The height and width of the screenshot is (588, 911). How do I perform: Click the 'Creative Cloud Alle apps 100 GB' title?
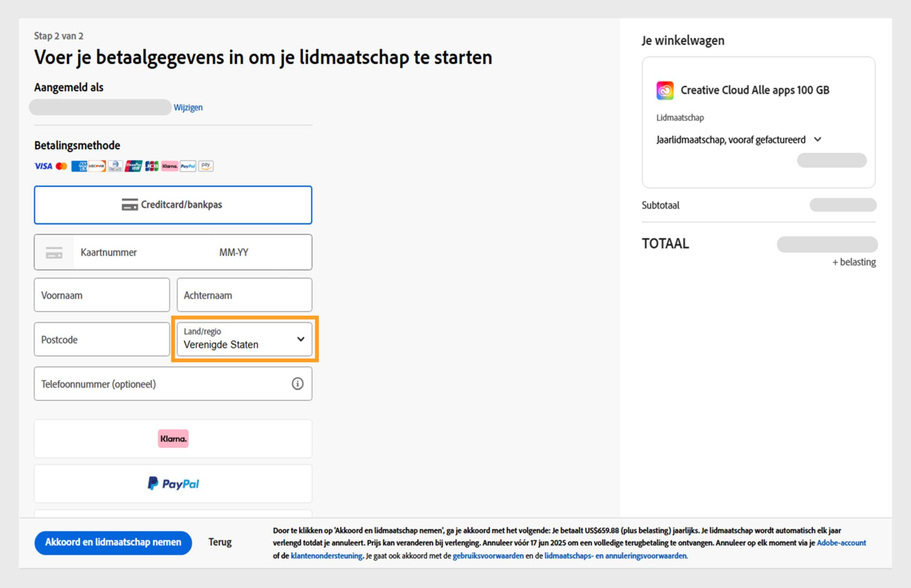[755, 90]
